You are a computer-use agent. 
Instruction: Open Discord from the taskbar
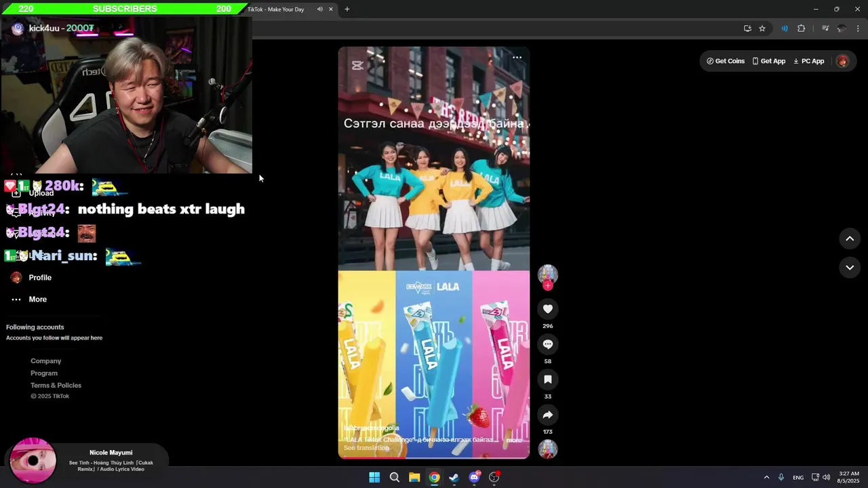[x=474, y=477]
